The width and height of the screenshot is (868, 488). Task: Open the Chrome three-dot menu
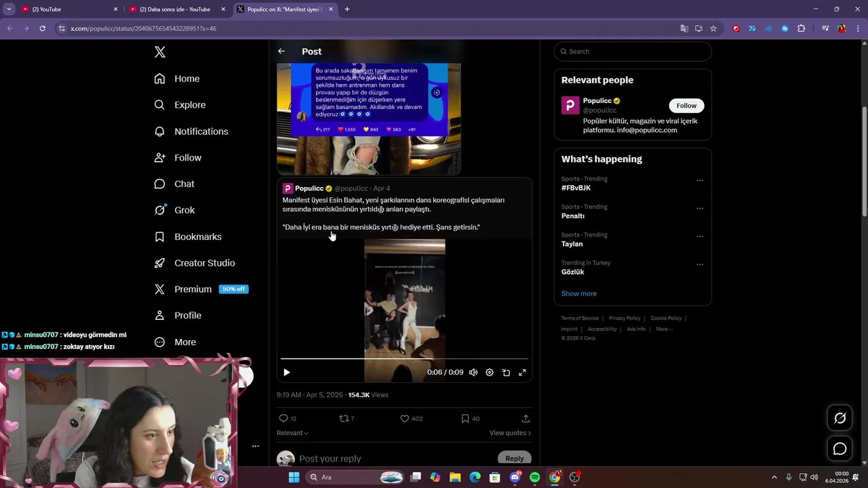(858, 28)
